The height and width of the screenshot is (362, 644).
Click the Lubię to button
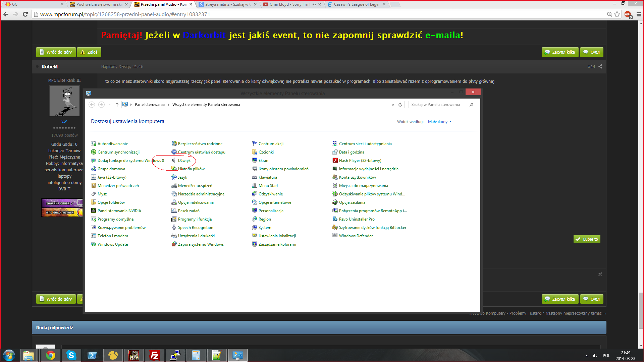pyautogui.click(x=587, y=239)
